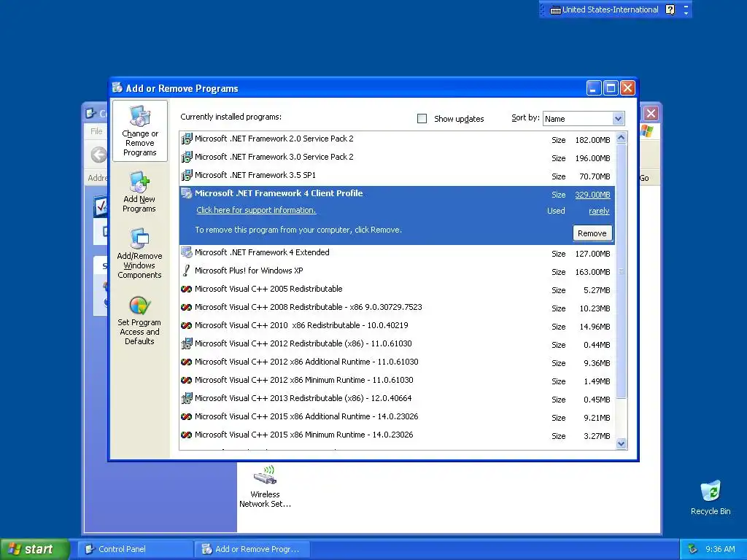Click Back arrow in Control Panel window
Screen dimensions: 747x560
[98, 155]
